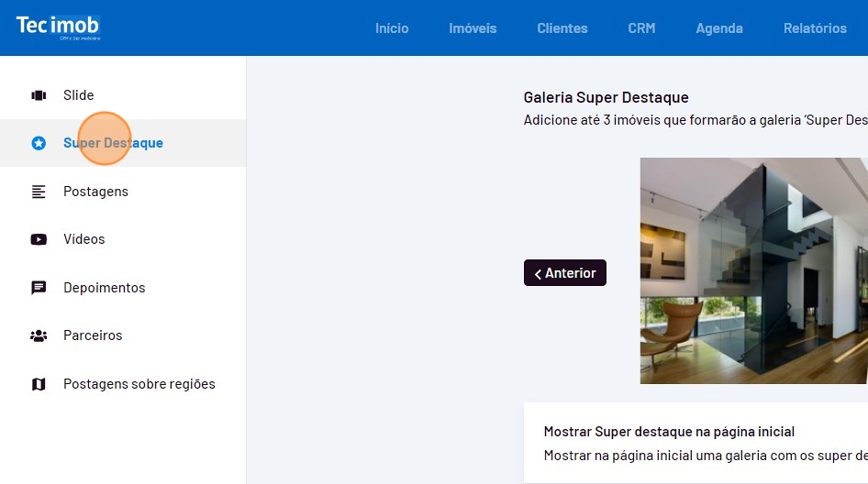Click the Parceiros people icon
Viewport: 868px width, 484px height.
[x=39, y=335]
